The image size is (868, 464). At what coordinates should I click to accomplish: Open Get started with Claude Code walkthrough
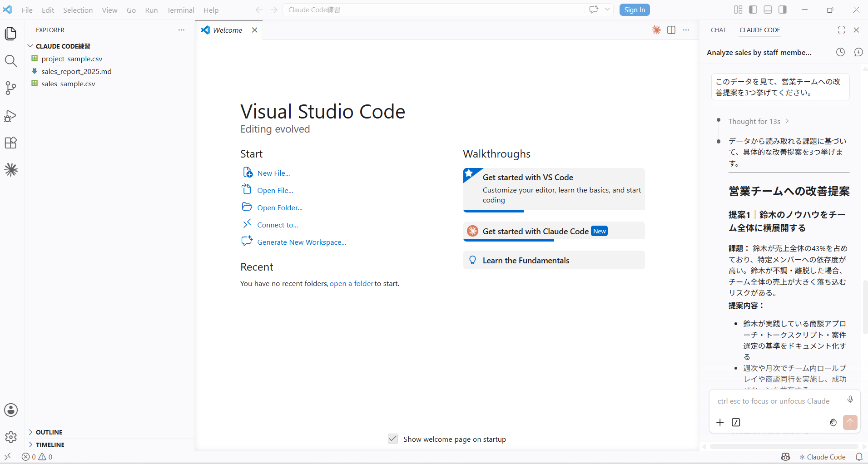[554, 231]
